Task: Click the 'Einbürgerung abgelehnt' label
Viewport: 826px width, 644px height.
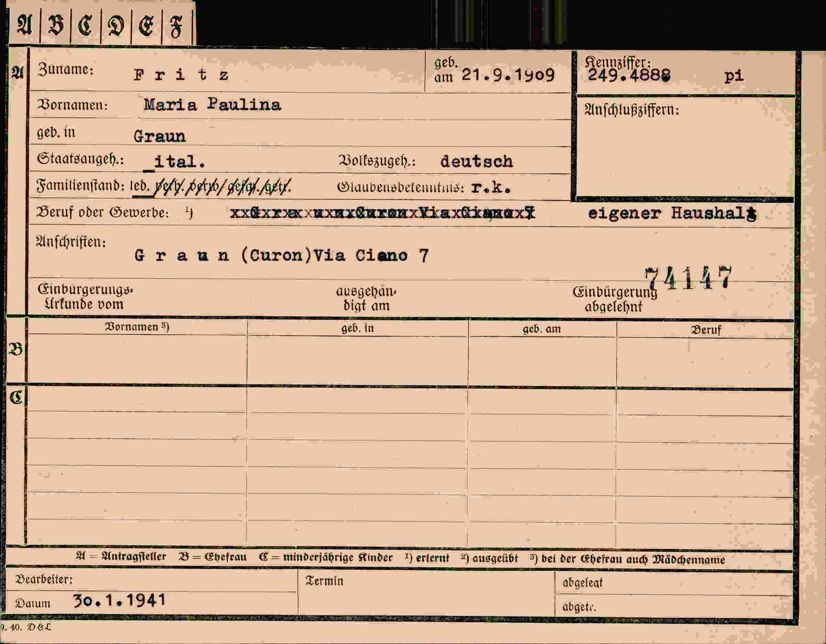Action: 615,300
